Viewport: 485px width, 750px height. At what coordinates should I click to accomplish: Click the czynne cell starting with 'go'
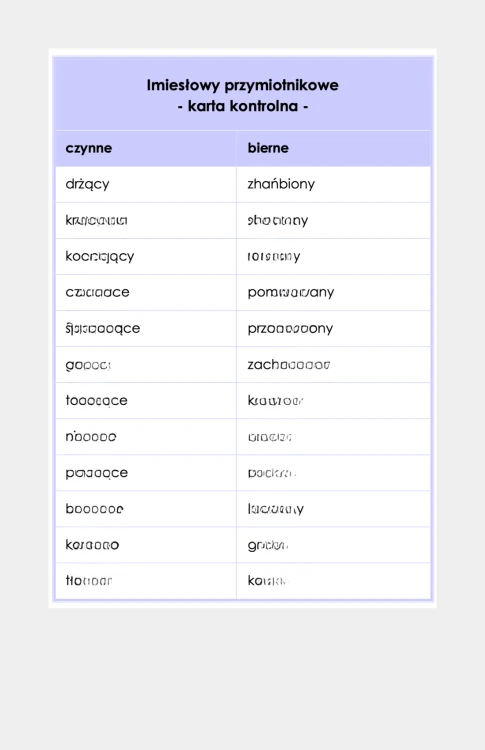tap(146, 364)
